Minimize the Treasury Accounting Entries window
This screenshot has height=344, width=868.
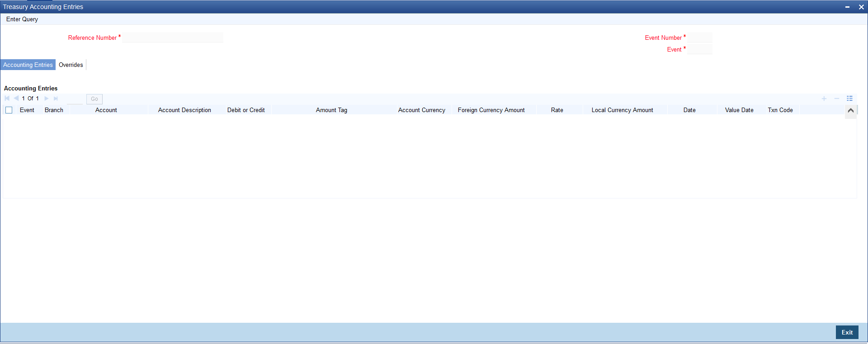tap(847, 7)
